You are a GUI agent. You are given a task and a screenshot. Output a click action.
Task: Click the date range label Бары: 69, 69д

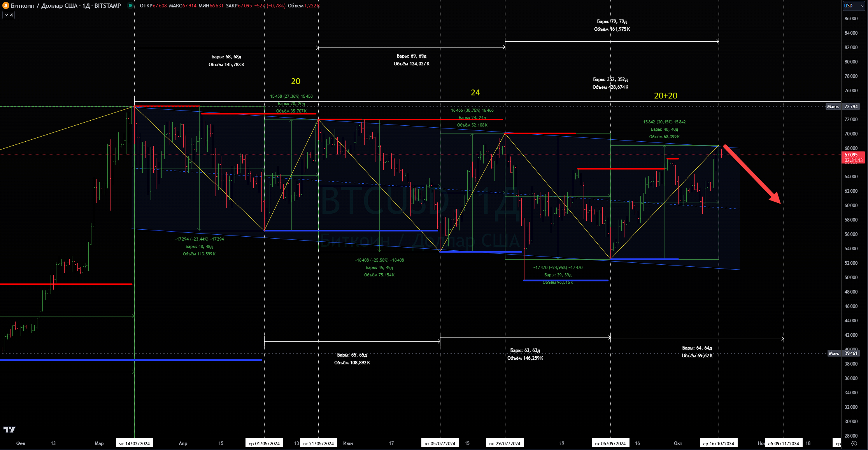412,56
